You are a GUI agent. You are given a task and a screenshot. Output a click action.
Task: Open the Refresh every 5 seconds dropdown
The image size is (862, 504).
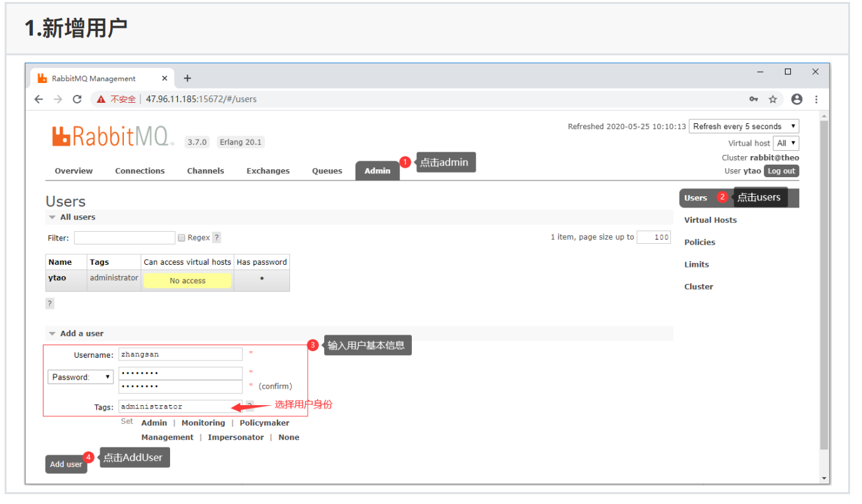click(743, 126)
